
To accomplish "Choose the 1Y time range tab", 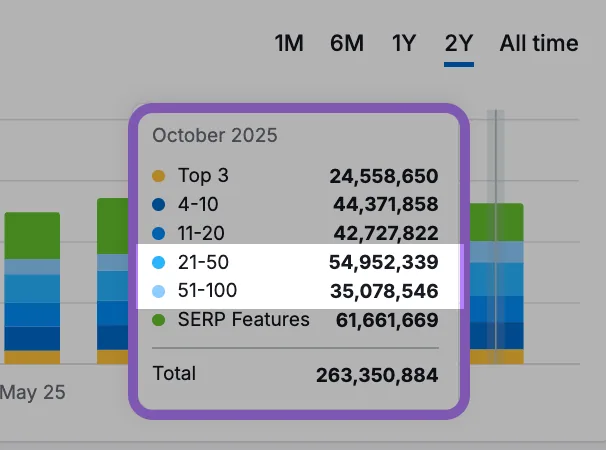I will click(404, 43).
